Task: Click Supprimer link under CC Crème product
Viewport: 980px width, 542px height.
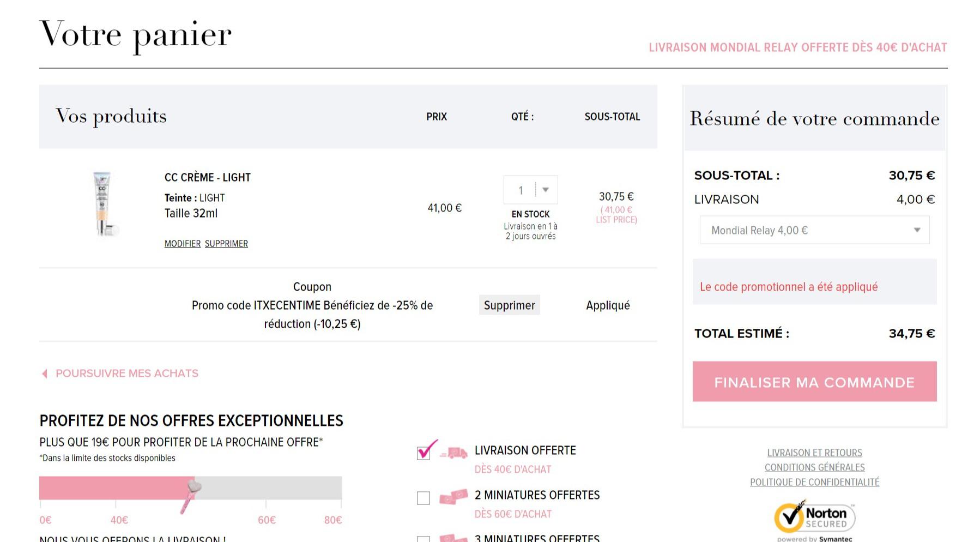Action: click(226, 244)
